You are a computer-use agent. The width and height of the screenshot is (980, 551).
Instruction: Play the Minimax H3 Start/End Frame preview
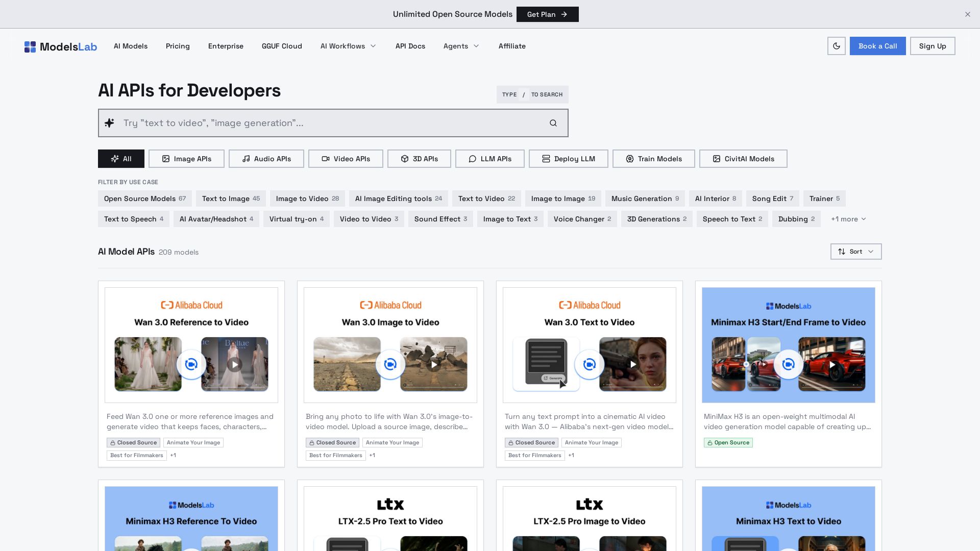(x=831, y=364)
